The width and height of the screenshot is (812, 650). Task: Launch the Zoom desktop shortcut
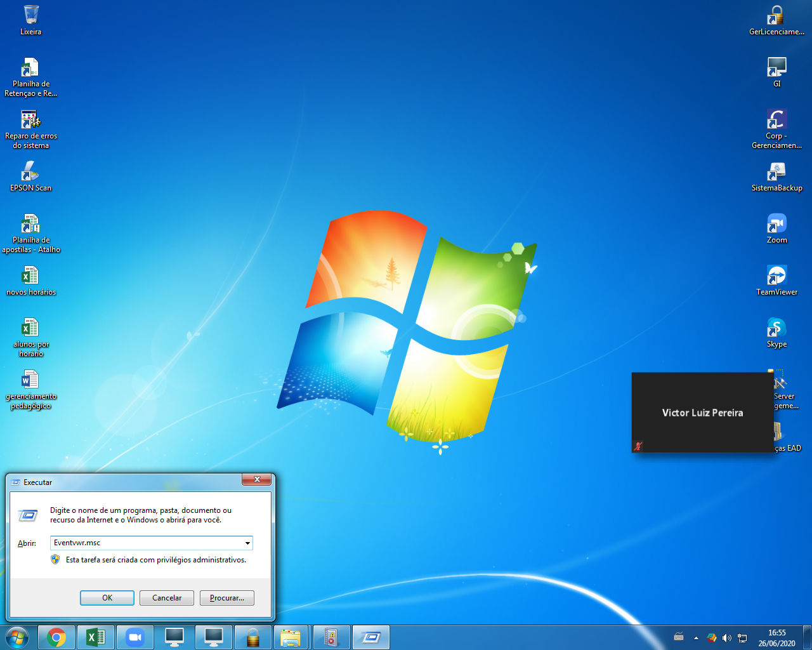pos(776,229)
